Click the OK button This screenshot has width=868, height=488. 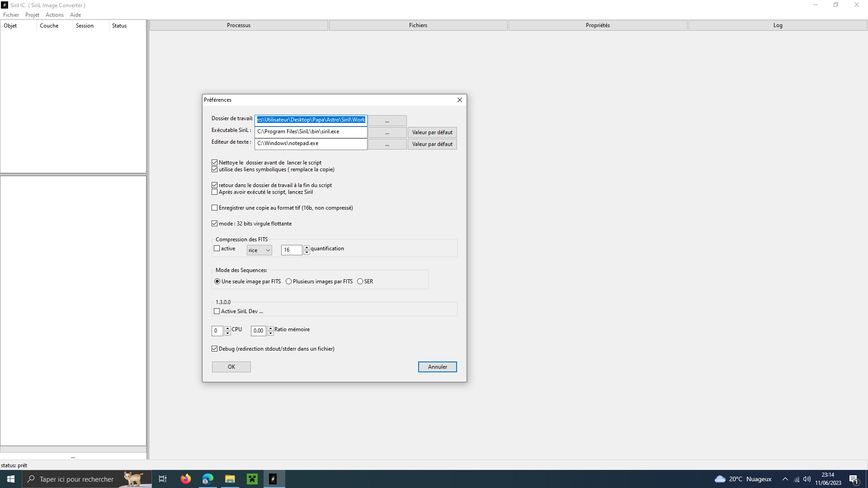(231, 367)
